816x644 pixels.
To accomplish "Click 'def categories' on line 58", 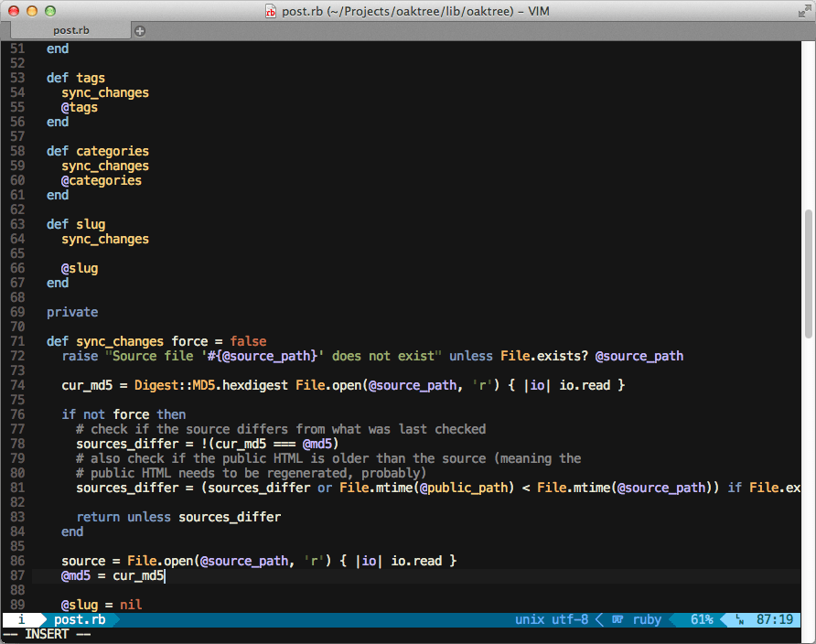I will 98,151.
